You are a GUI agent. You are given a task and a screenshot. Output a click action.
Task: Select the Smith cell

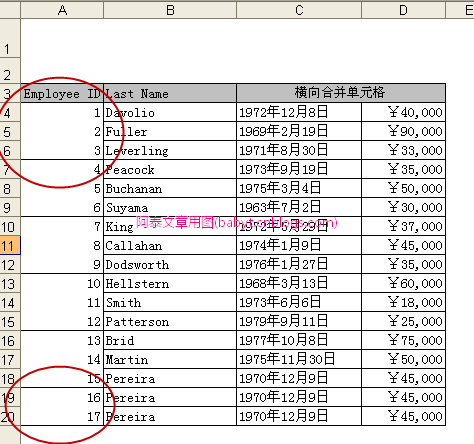tap(170, 302)
